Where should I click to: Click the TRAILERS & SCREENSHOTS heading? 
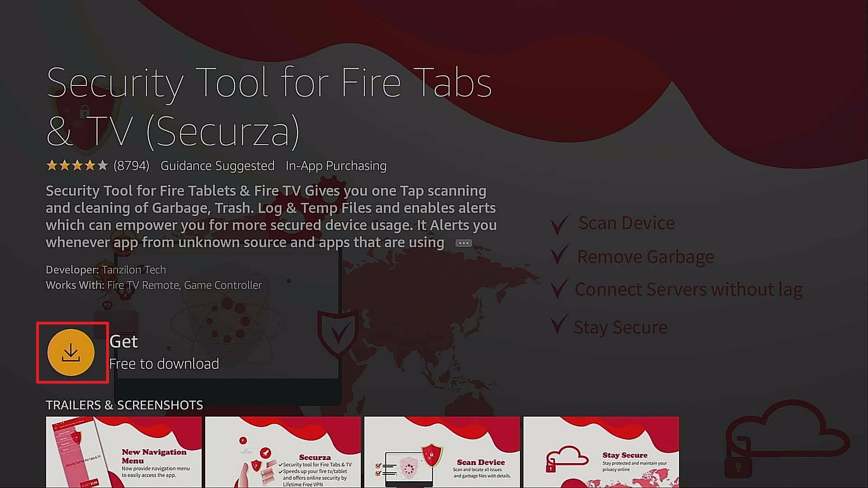(124, 405)
